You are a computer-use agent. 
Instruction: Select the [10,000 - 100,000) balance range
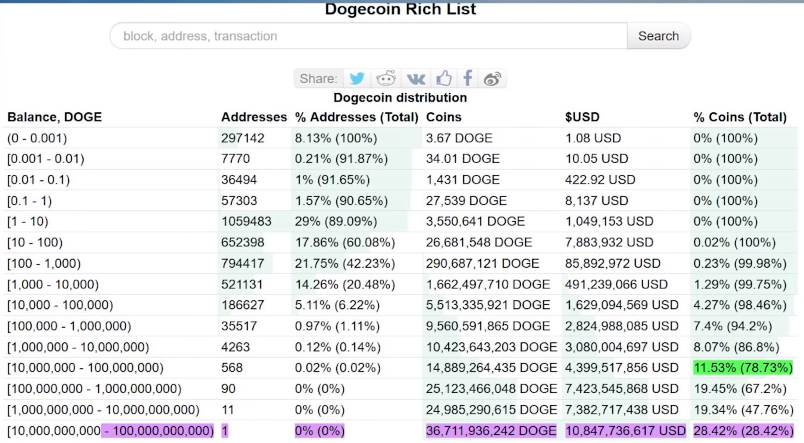coord(60,305)
